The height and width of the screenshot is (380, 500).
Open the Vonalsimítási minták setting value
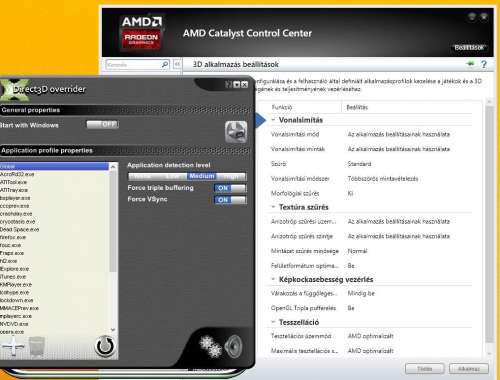tap(399, 149)
